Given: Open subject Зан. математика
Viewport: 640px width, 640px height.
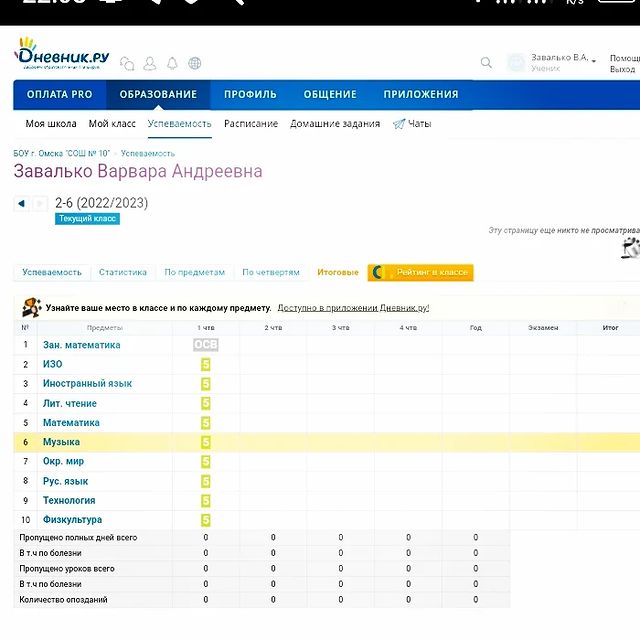Looking at the screenshot, I should pyautogui.click(x=82, y=345).
